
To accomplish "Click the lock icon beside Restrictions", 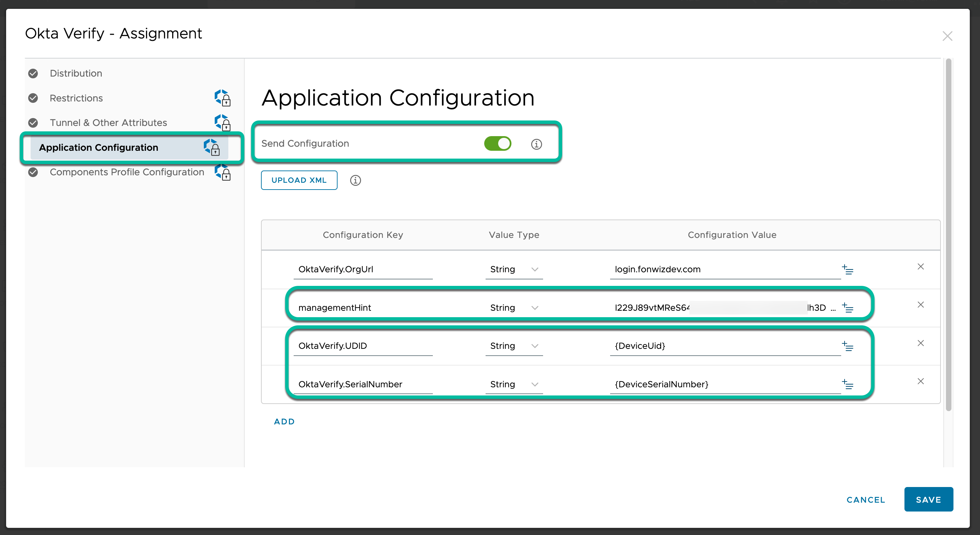I will pyautogui.click(x=223, y=98).
